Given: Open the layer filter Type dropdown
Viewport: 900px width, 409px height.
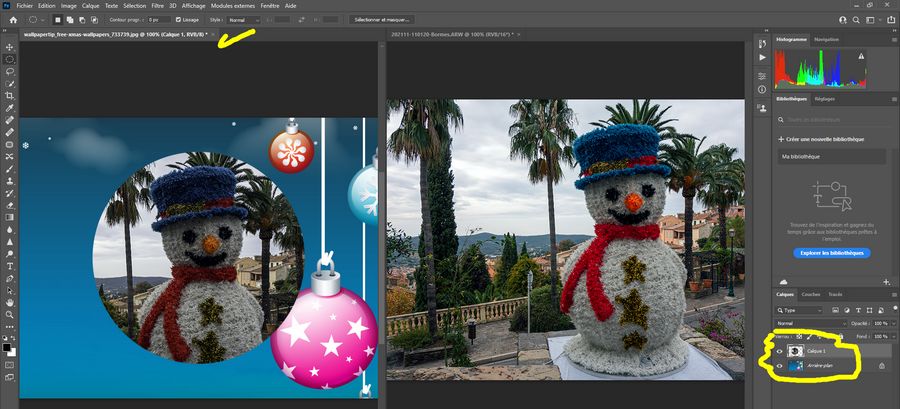Looking at the screenshot, I should click(800, 310).
